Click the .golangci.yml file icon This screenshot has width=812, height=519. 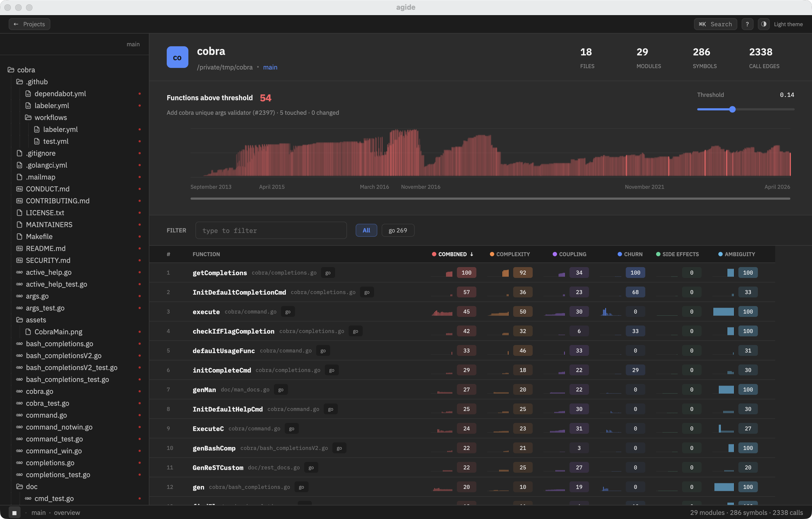19,165
